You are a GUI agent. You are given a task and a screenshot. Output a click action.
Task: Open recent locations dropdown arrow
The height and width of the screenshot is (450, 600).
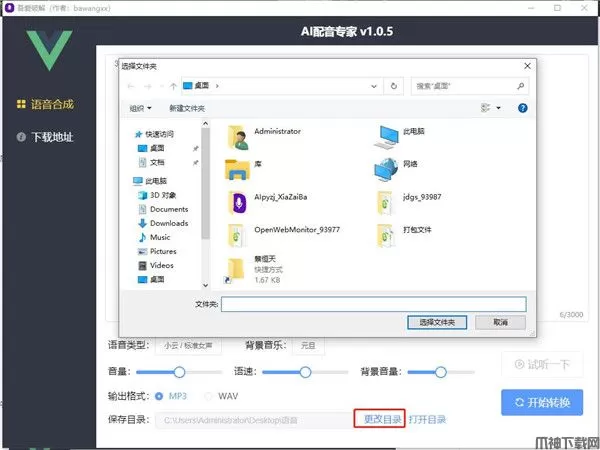161,86
